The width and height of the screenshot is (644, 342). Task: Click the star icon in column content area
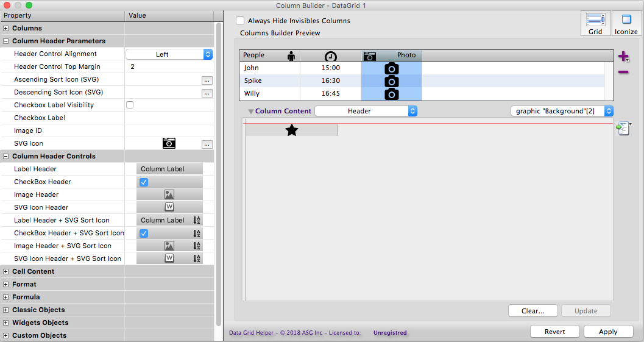pyautogui.click(x=292, y=130)
